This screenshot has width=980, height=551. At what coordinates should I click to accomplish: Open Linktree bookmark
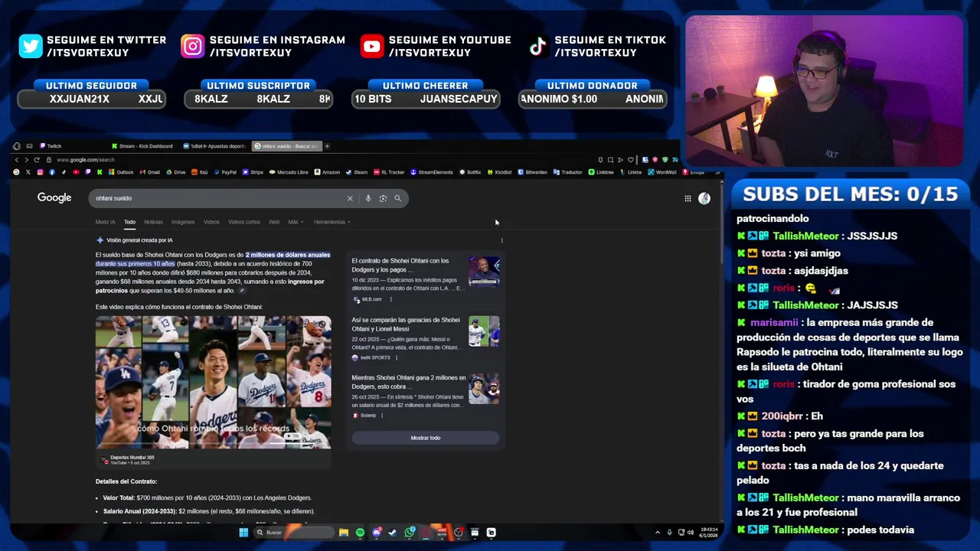click(601, 172)
